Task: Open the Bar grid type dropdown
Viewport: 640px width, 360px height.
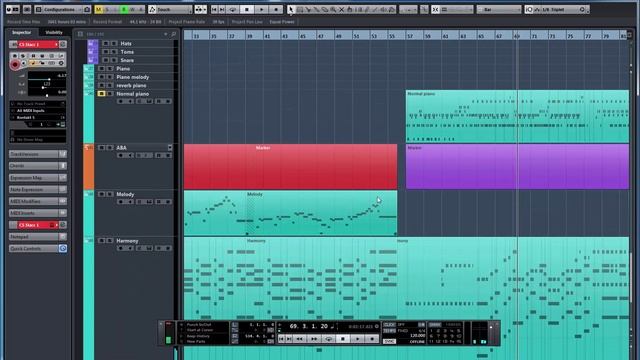Action: tap(499, 9)
